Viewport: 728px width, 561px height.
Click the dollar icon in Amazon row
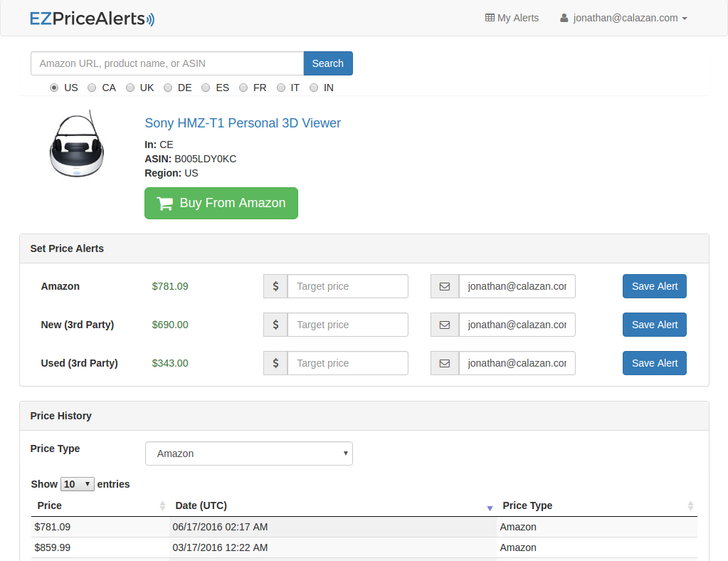(x=276, y=286)
